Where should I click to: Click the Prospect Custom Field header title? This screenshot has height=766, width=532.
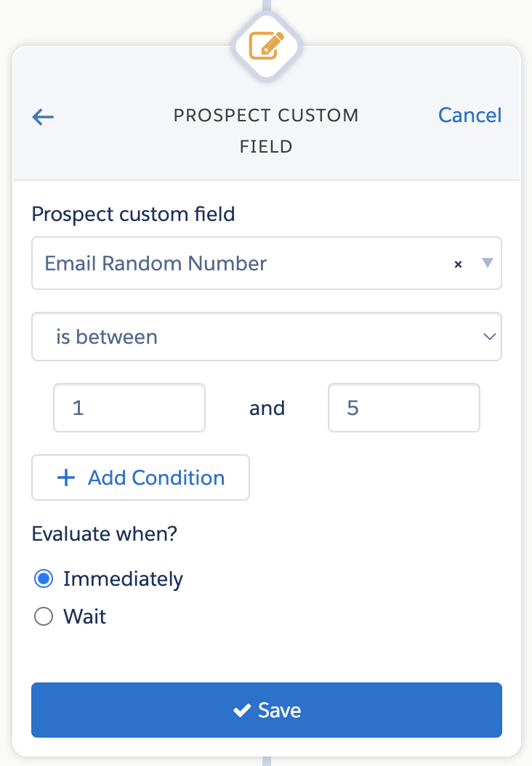click(266, 131)
